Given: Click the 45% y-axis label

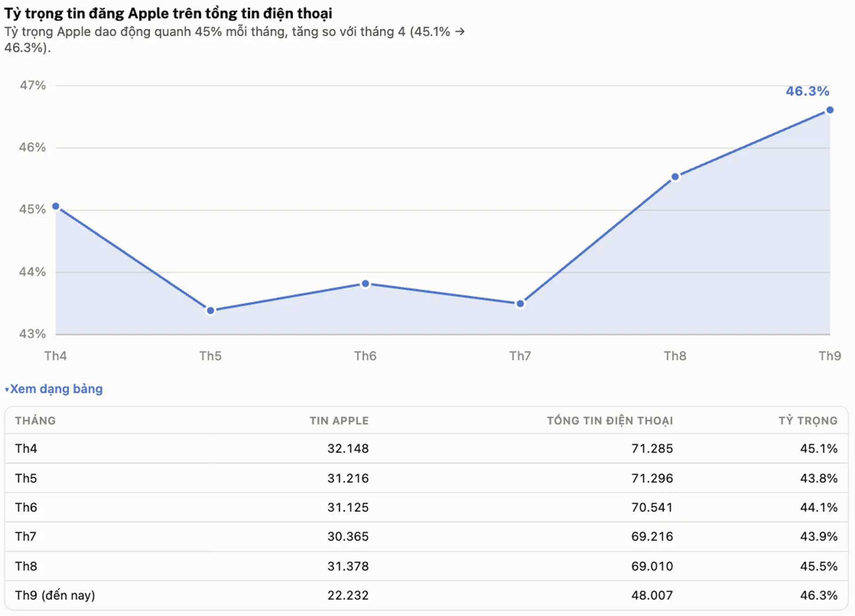Looking at the screenshot, I should tap(32, 209).
